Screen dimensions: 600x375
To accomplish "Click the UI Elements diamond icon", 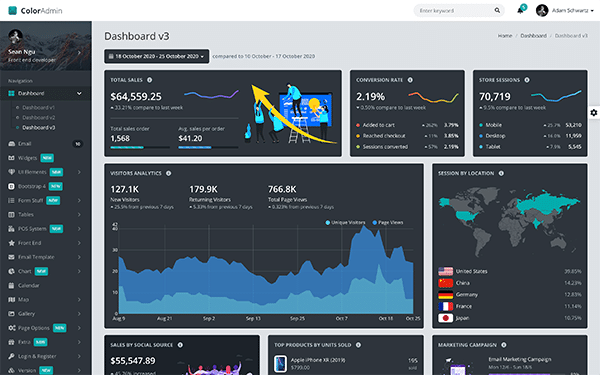I will coord(11,172).
